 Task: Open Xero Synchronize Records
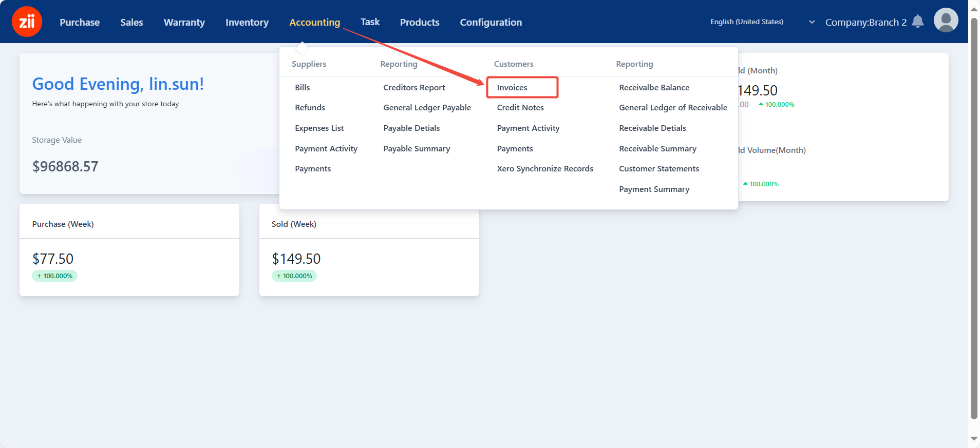tap(545, 168)
